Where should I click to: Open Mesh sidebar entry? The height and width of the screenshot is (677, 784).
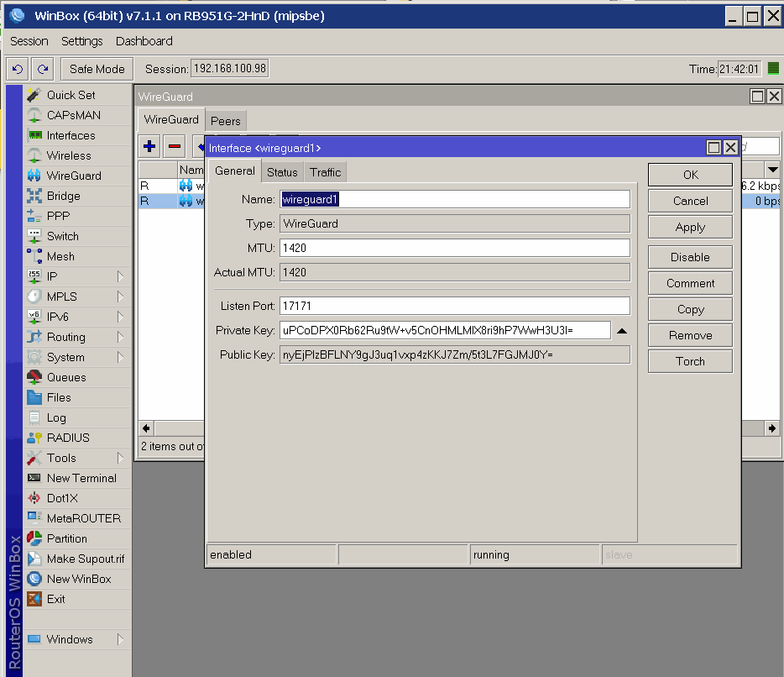coord(77,256)
